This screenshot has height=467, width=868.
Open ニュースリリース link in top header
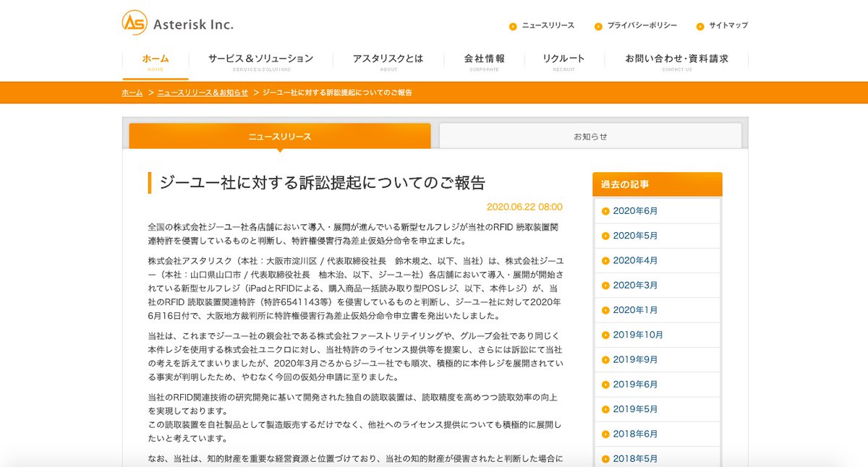tap(548, 25)
